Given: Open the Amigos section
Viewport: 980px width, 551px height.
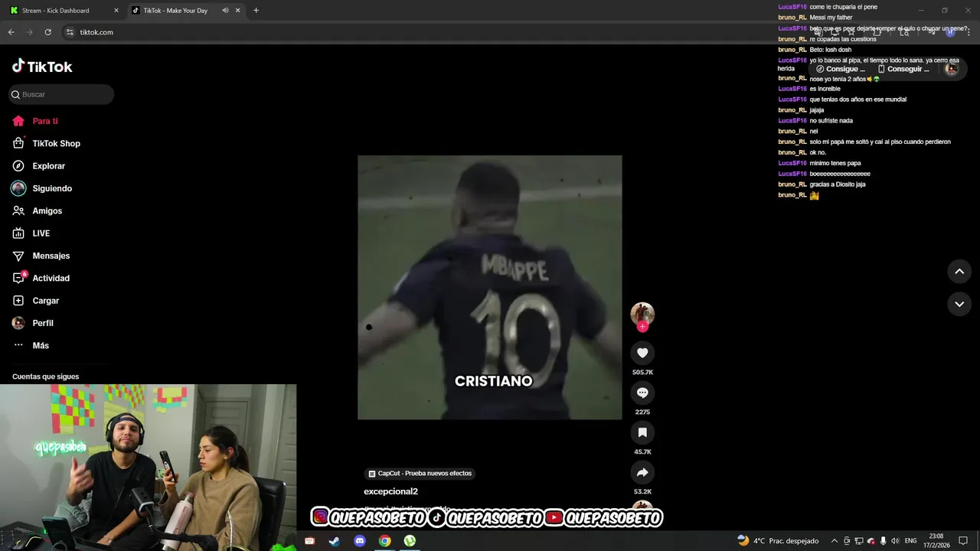Looking at the screenshot, I should [37, 210].
